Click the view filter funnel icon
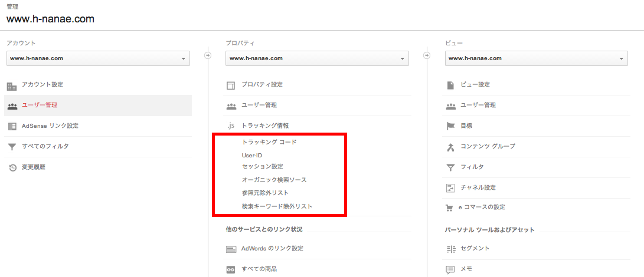Image resolution: width=644 pixels, height=277 pixels. 450,167
